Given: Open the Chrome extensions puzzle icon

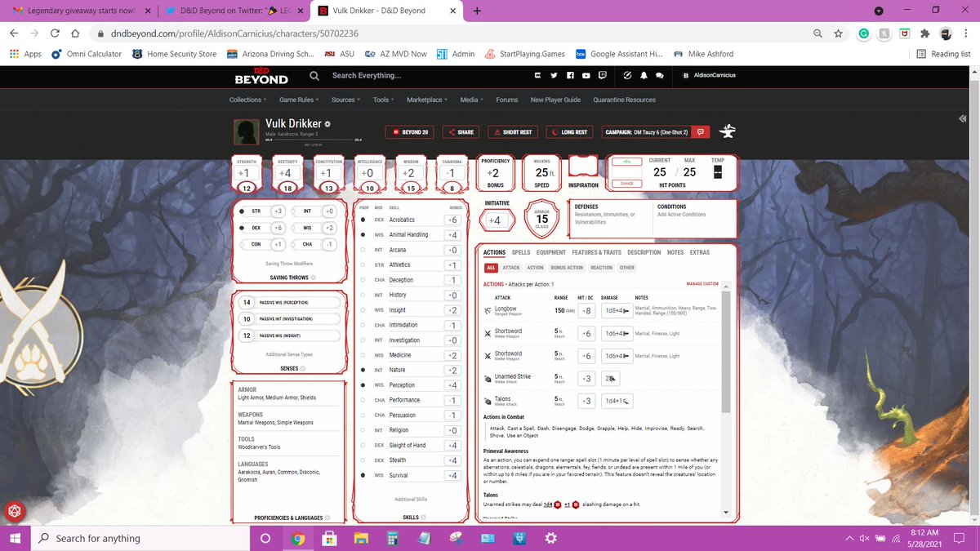Looking at the screenshot, I should pos(924,33).
